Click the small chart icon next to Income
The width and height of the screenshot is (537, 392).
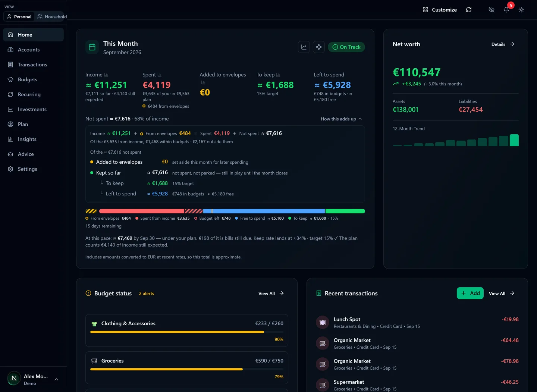pyautogui.click(x=106, y=75)
